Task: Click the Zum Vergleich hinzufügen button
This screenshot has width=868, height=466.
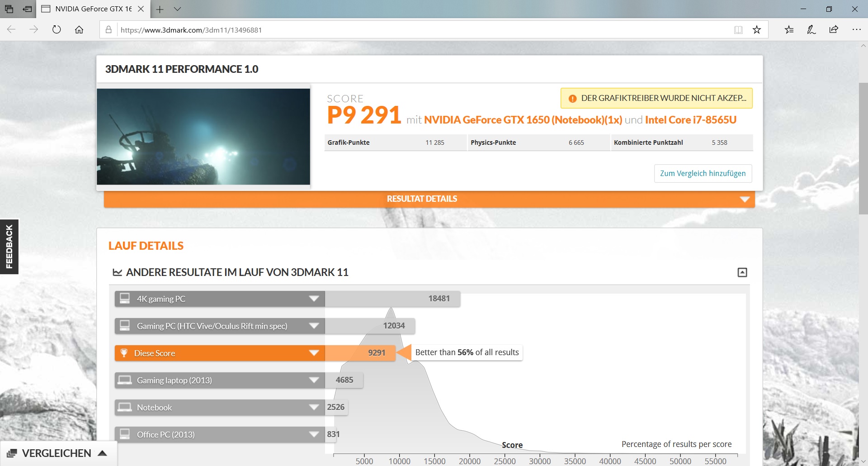Action: pos(703,174)
